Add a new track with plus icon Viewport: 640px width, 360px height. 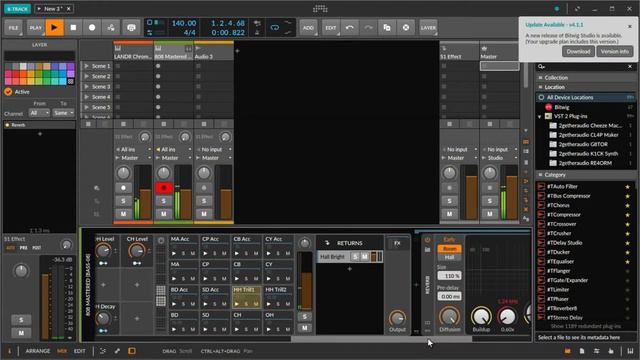coord(237,51)
